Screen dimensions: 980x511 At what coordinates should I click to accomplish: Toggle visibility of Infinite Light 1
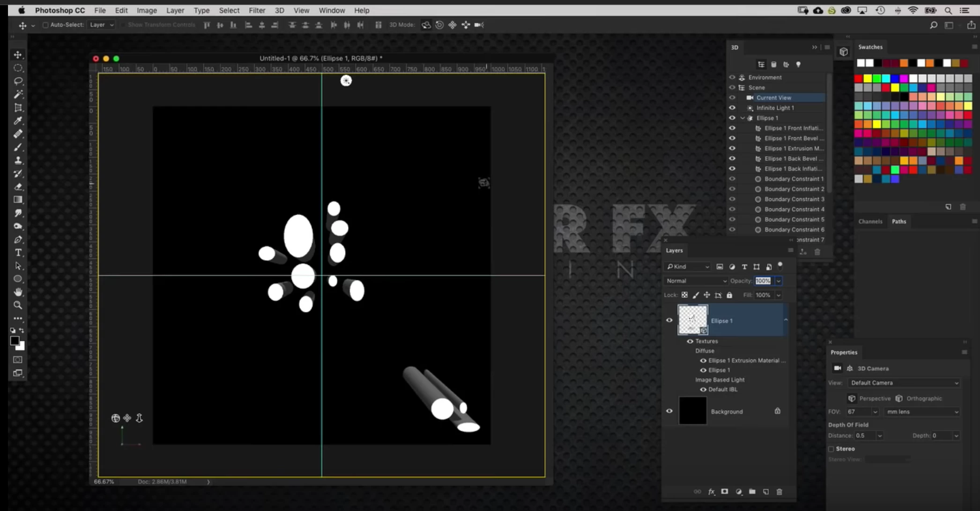tap(732, 108)
